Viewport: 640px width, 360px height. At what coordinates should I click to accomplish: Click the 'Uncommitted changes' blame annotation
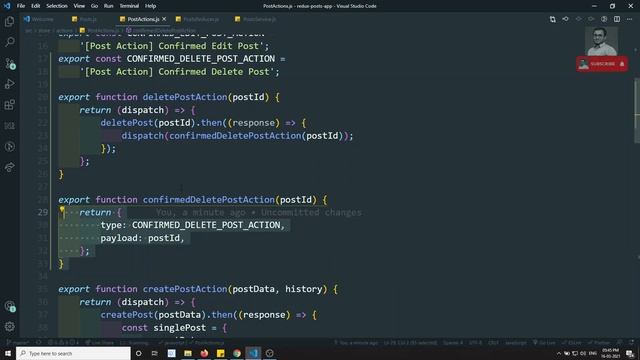pos(311,213)
